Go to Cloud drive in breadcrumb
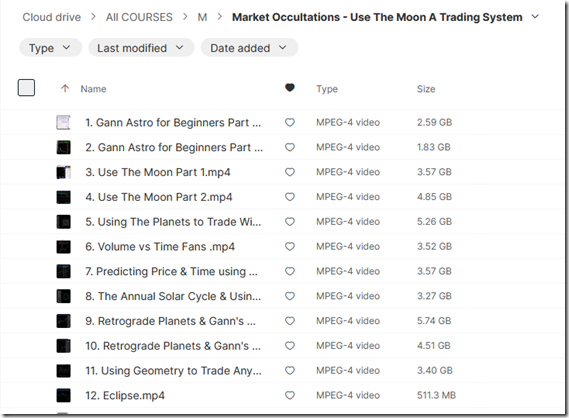The image size is (569, 418). click(52, 17)
